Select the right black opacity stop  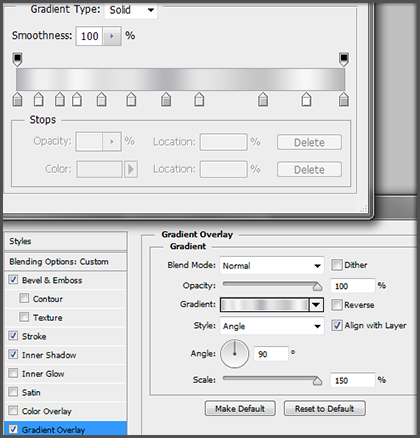pyautogui.click(x=344, y=59)
